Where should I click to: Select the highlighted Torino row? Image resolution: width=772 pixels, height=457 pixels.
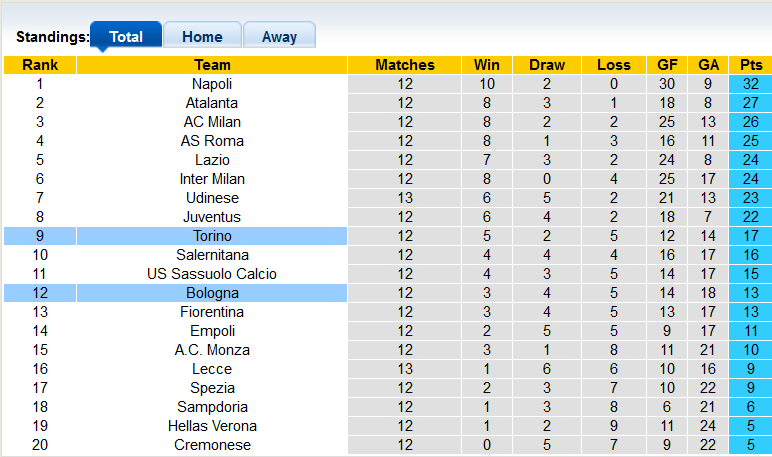(x=212, y=236)
